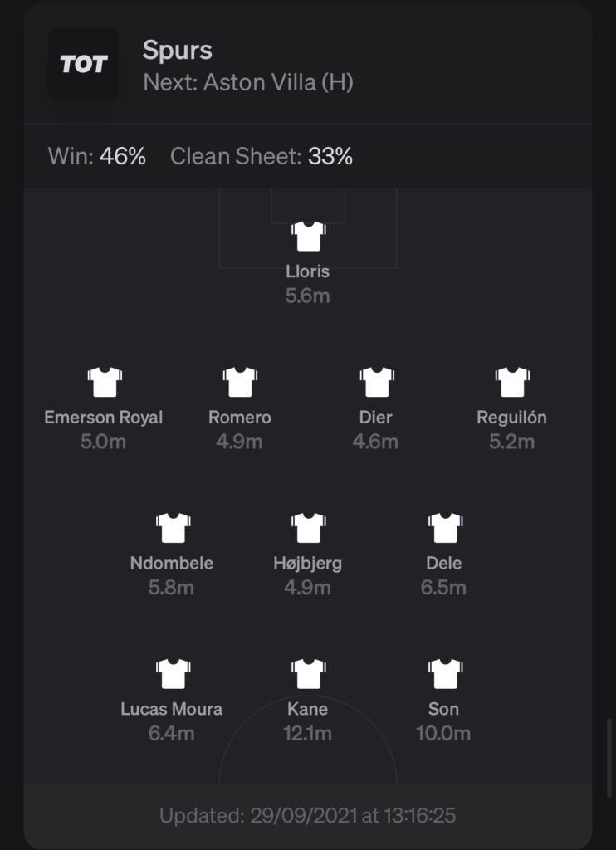Select Son's shirt icon
This screenshot has height=850, width=616.
(x=445, y=673)
